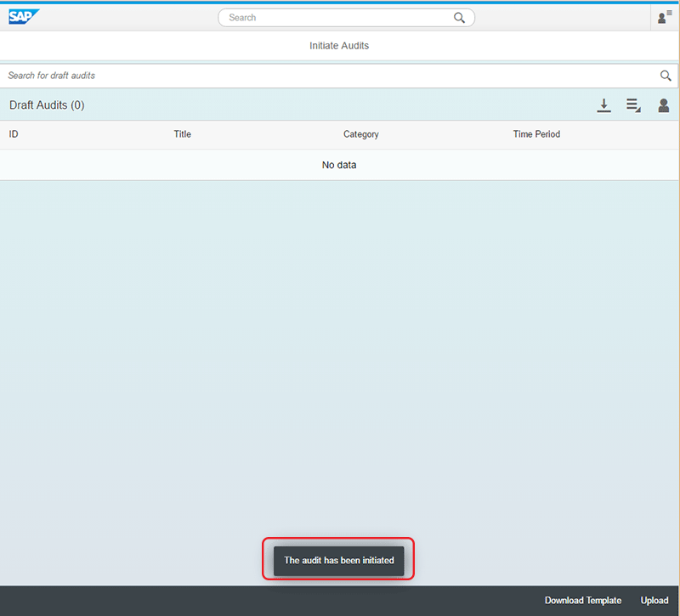Click the Upload button
This screenshot has height=616, width=680.
654,601
